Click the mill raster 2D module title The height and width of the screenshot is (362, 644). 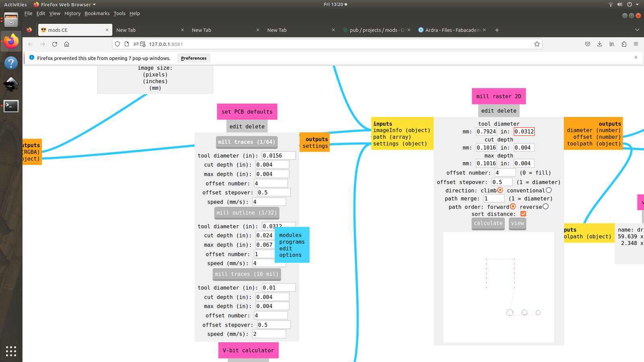(x=499, y=97)
